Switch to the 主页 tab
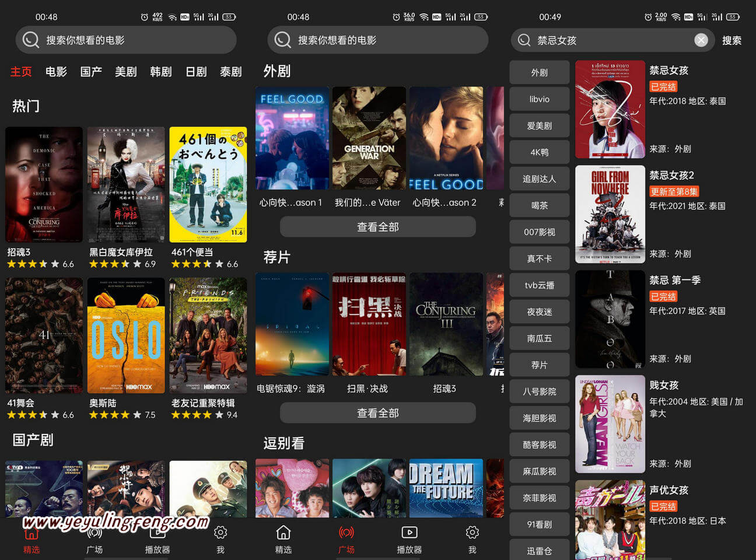Viewport: 756px width, 560px height. tap(21, 72)
